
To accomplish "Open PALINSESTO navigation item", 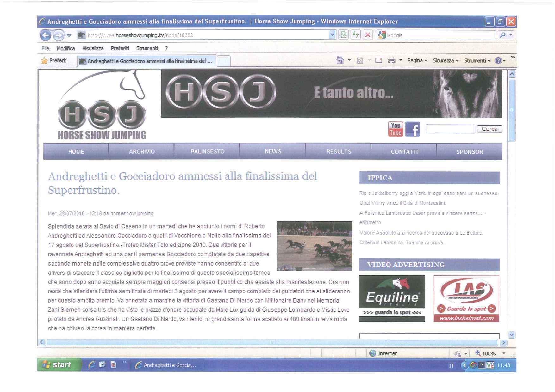I will point(207,152).
